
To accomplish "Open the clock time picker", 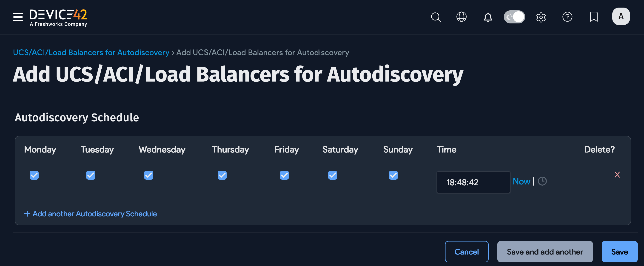I will 542,181.
